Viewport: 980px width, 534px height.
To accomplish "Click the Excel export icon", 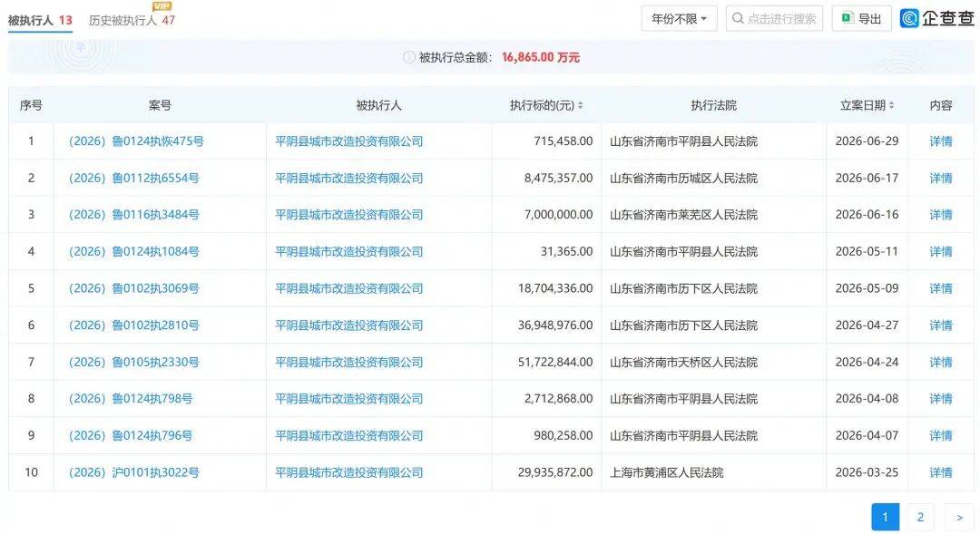I will 848,18.
